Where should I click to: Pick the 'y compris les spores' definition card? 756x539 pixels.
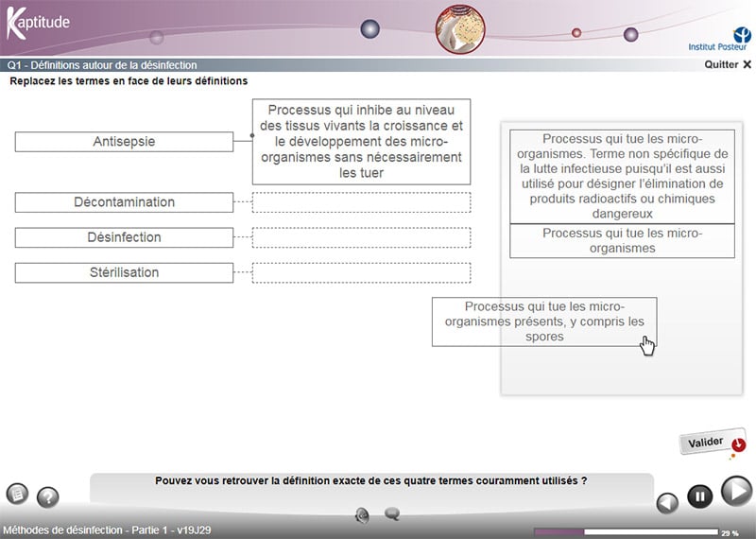(543, 322)
